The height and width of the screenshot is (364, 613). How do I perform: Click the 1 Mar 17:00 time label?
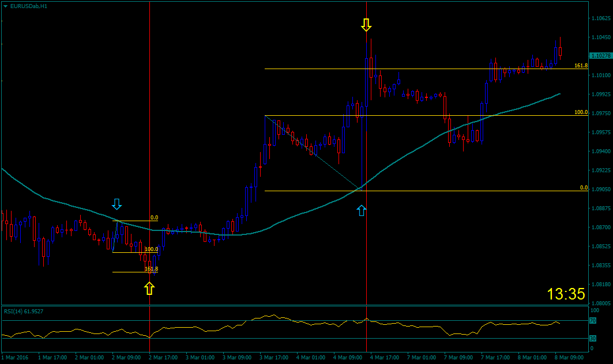point(52,357)
